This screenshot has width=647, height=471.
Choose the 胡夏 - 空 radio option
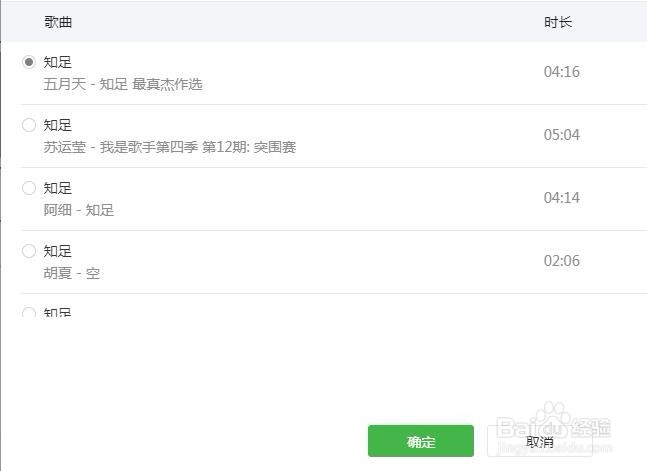click(x=29, y=251)
